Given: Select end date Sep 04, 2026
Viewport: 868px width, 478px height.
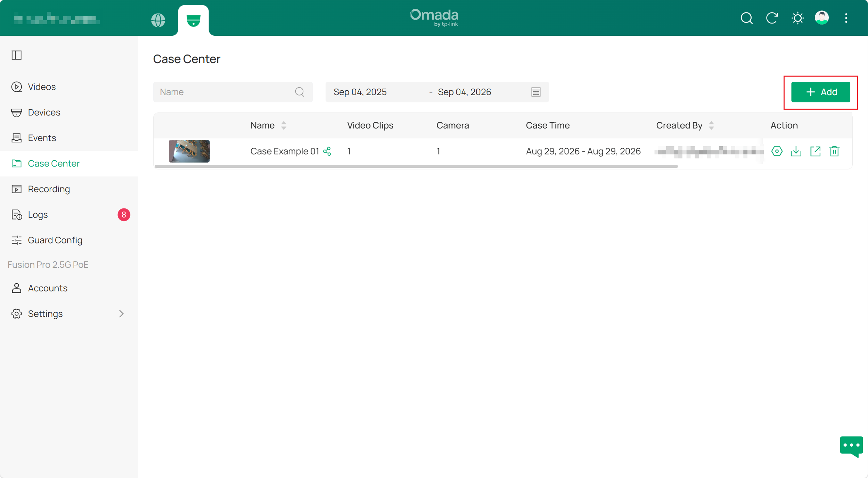Looking at the screenshot, I should pyautogui.click(x=464, y=92).
